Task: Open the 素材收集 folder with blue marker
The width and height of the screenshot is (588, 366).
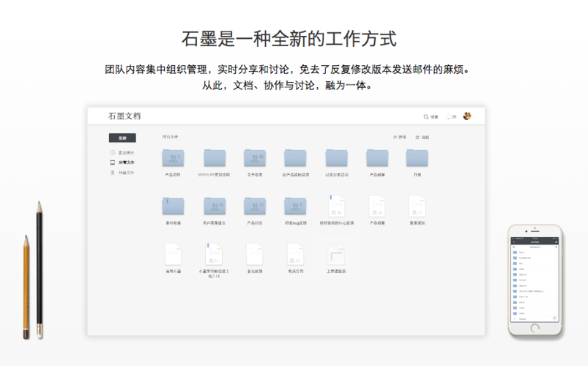Action: [173, 206]
